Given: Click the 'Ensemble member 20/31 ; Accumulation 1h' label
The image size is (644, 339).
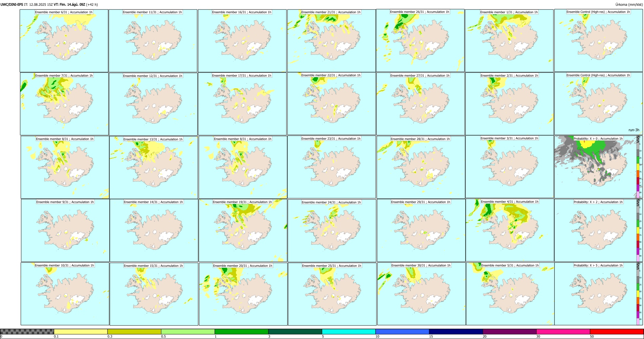Looking at the screenshot, I should coord(243,266).
